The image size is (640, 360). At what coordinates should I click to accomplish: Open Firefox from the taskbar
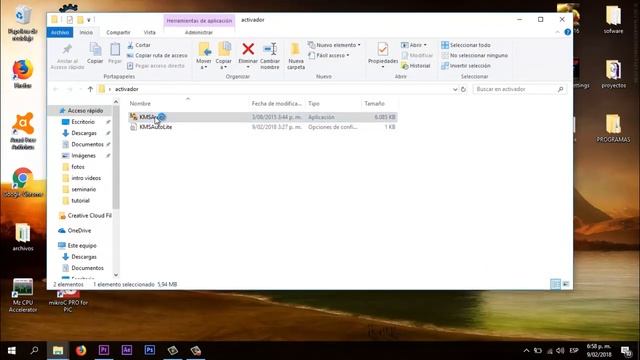[81, 351]
